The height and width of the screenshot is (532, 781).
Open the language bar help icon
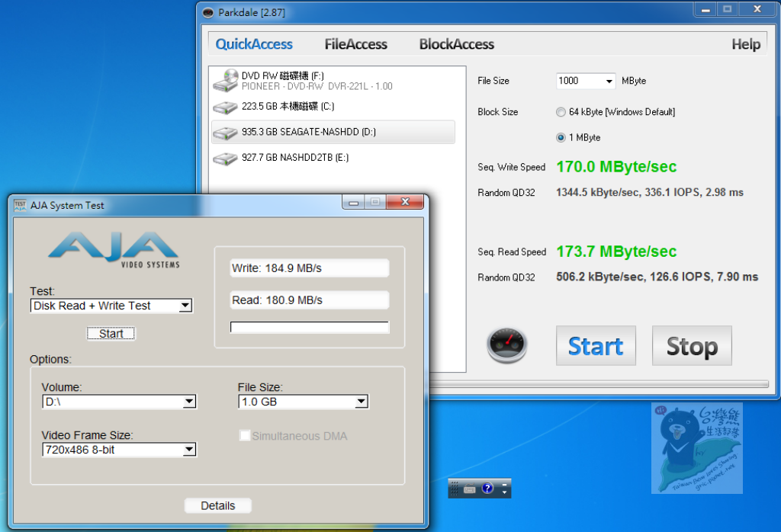point(487,489)
